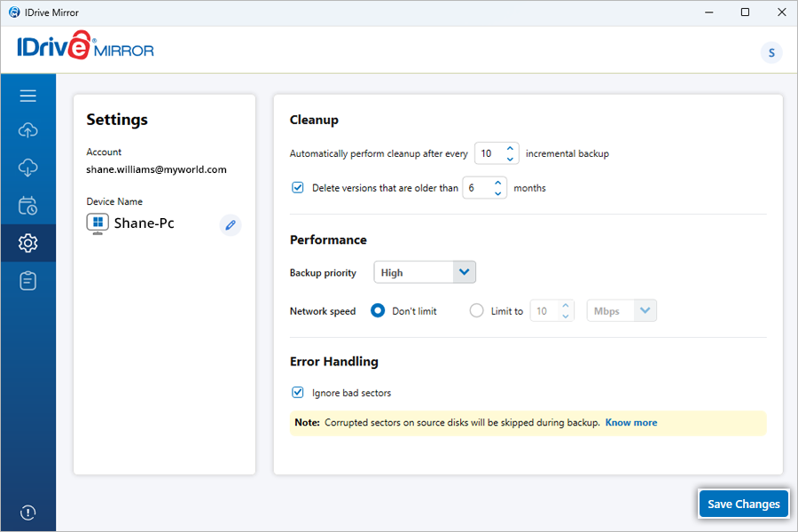Uncheck Delete versions older than checkbox
The height and width of the screenshot is (532, 798).
point(298,188)
